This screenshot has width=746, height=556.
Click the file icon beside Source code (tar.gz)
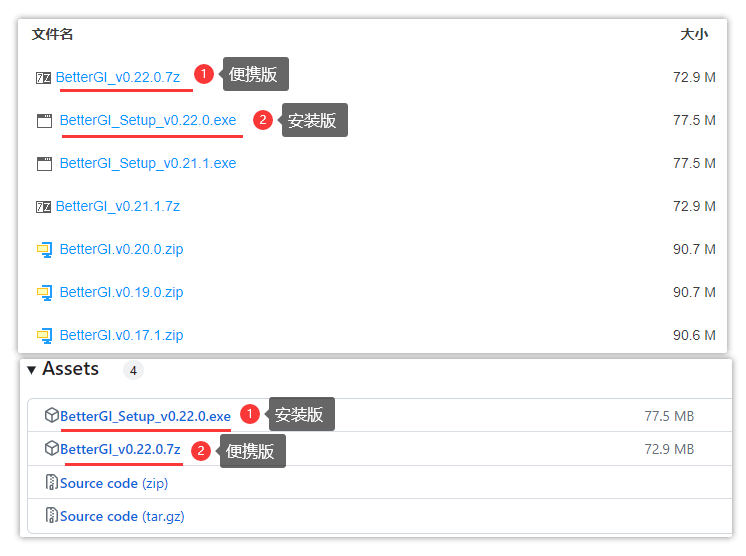(52, 516)
